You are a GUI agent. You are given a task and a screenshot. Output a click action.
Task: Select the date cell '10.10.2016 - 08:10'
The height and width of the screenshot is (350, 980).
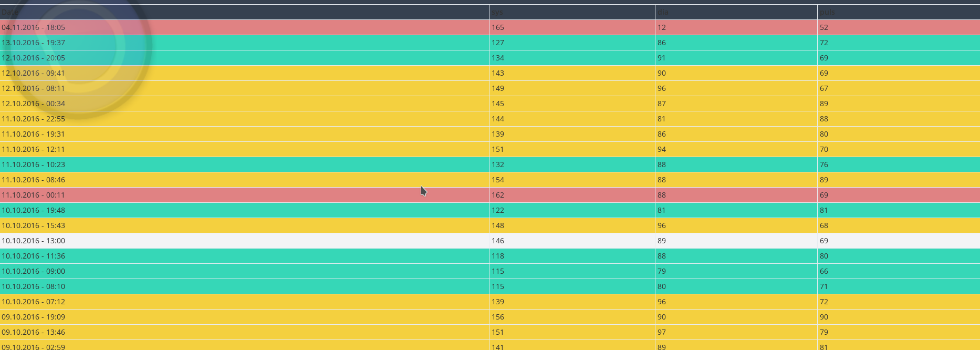244,286
